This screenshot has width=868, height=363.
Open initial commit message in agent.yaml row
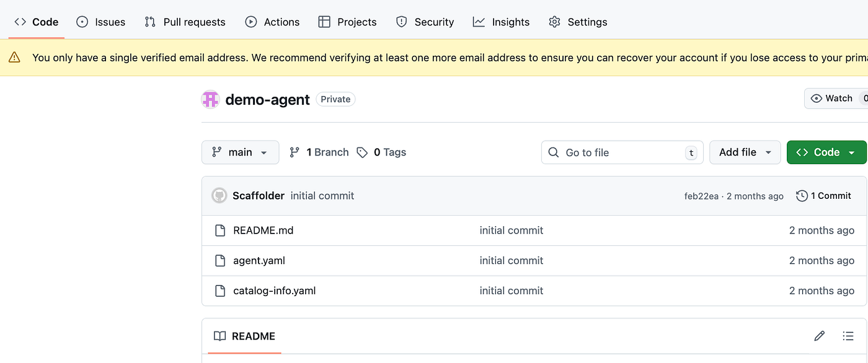click(511, 261)
